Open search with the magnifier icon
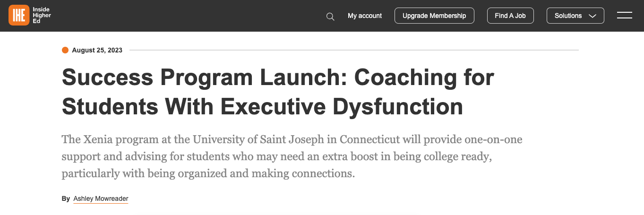The height and width of the screenshot is (215, 644). (330, 17)
